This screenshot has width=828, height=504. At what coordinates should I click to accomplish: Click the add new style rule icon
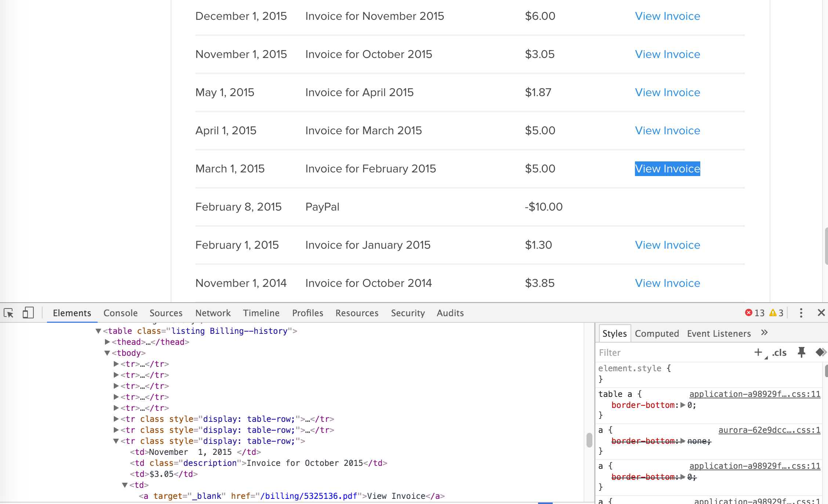coord(758,352)
